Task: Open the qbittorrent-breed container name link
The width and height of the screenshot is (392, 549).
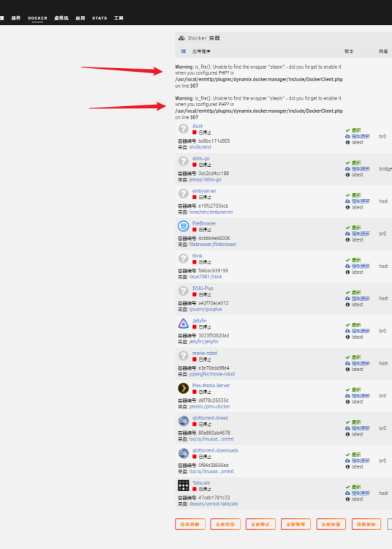Action: coord(210,418)
